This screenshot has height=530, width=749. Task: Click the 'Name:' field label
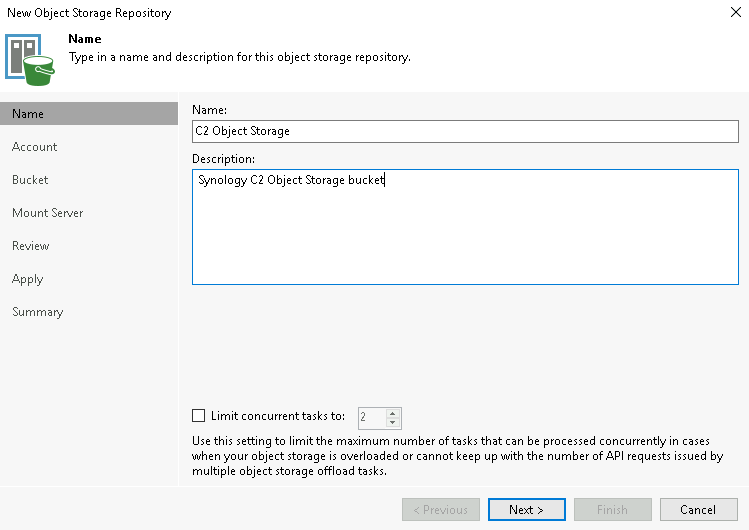pyautogui.click(x=209, y=110)
